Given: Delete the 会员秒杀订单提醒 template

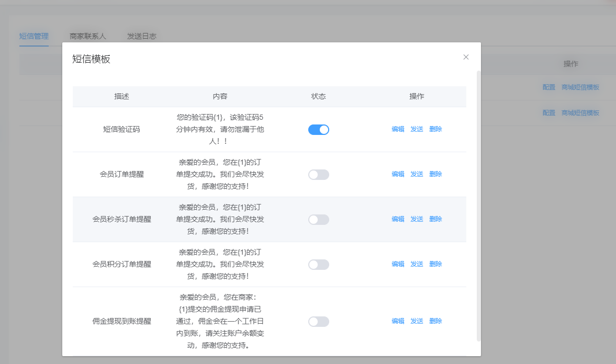Looking at the screenshot, I should [435, 219].
